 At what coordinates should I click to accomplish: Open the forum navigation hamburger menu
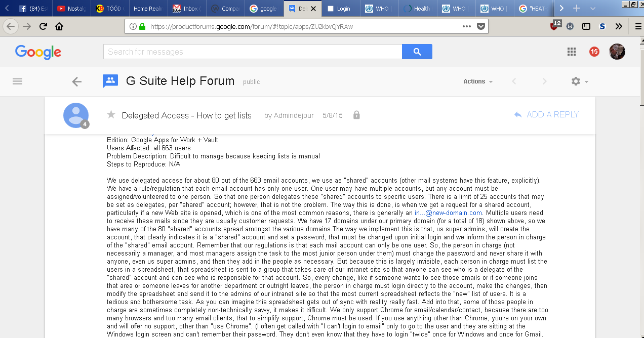pyautogui.click(x=18, y=81)
